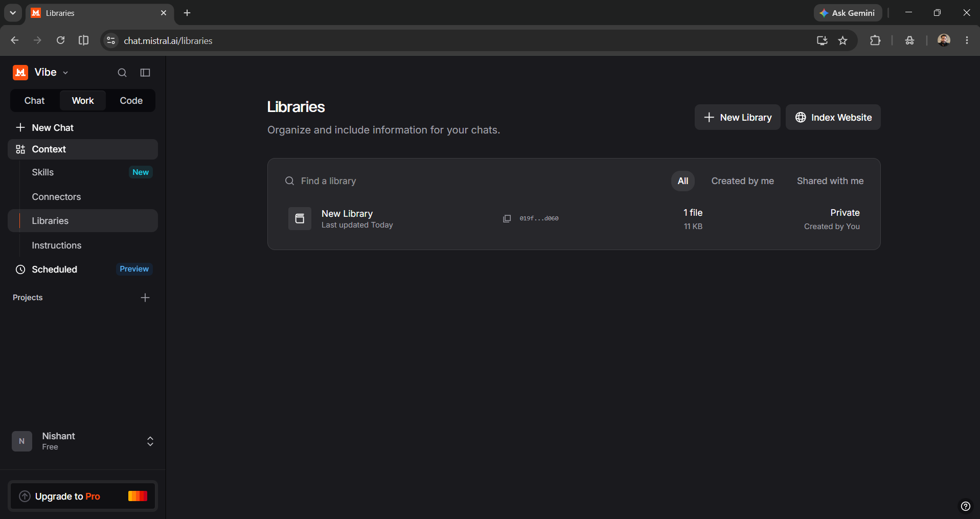980x519 pixels.
Task: Click the Private visibility label
Action: 845,213
